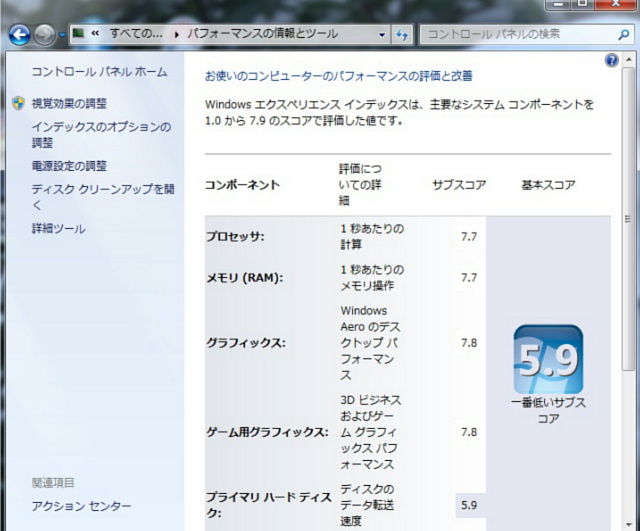Screen dimensions: 640x531
Task: Open ディスク クリーンアップを開く link
Action: pyautogui.click(x=103, y=197)
